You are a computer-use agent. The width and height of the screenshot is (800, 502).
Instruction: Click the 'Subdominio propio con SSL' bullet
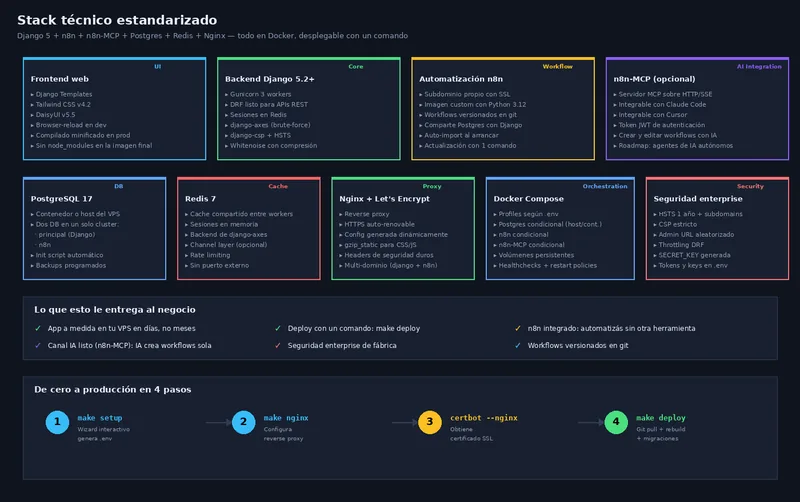pos(464,94)
